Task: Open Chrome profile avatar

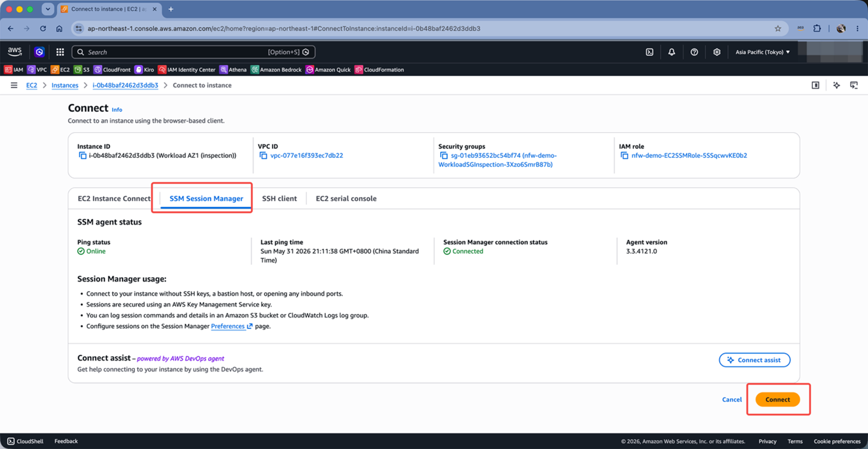Action: [841, 29]
